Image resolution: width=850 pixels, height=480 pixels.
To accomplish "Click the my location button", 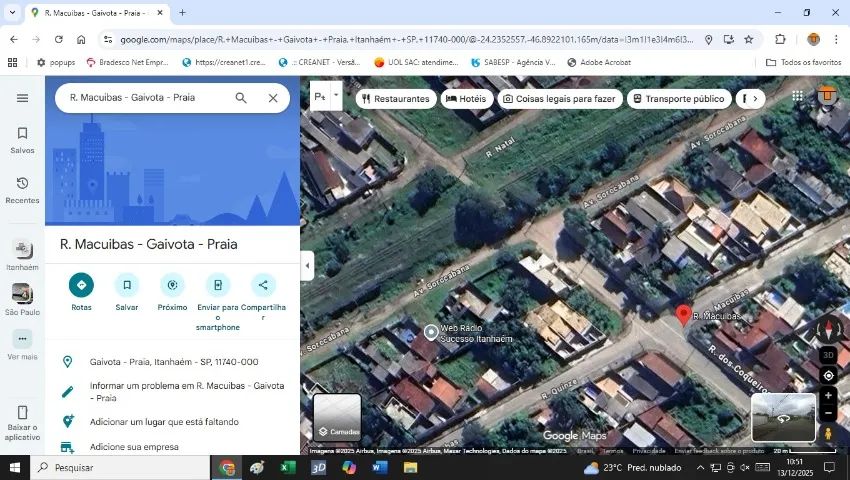I will [x=828, y=375].
